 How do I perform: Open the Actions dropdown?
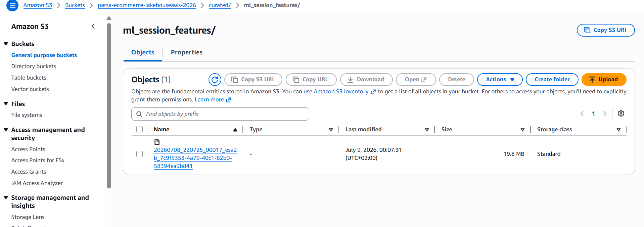coord(500,80)
